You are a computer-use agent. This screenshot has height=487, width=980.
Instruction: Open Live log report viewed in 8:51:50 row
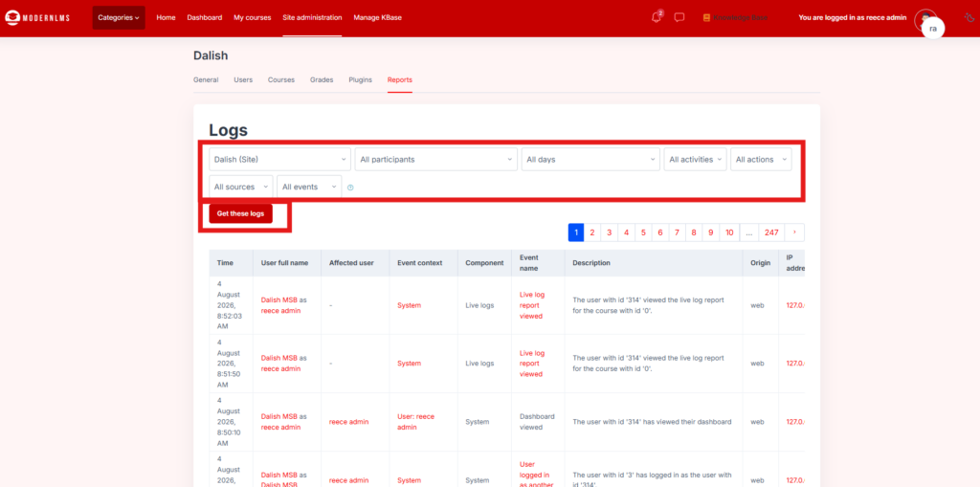coord(532,364)
